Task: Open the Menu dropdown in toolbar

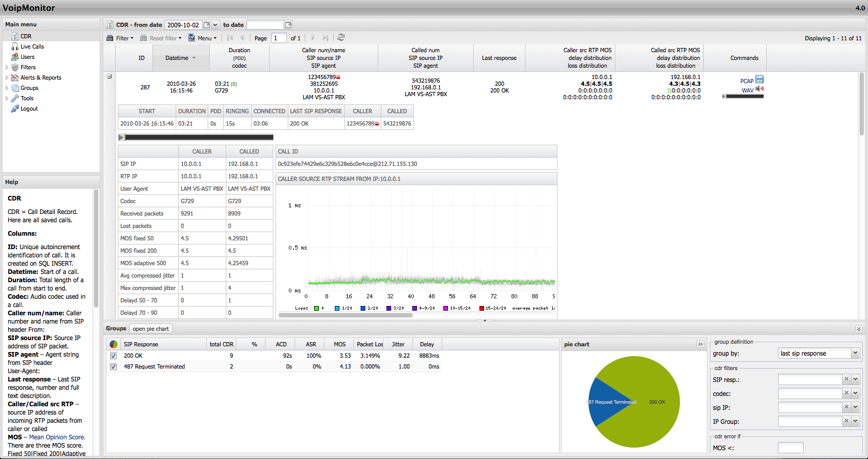Action: [x=203, y=38]
